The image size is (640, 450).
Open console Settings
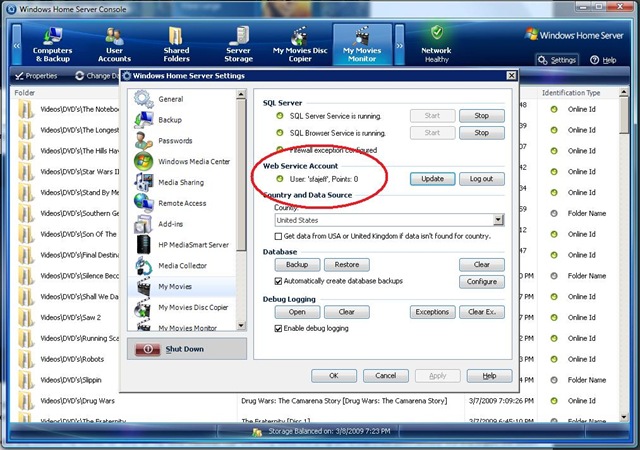[x=557, y=60]
